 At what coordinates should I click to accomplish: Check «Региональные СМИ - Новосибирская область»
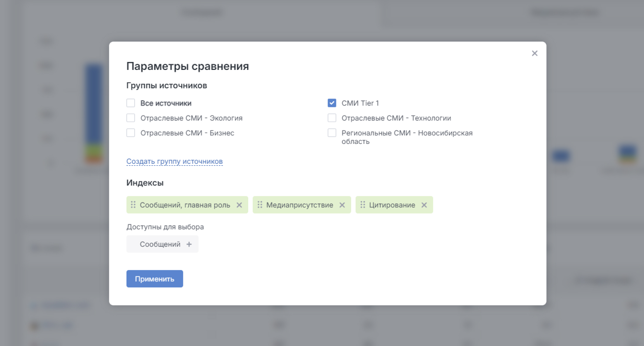pos(332,133)
